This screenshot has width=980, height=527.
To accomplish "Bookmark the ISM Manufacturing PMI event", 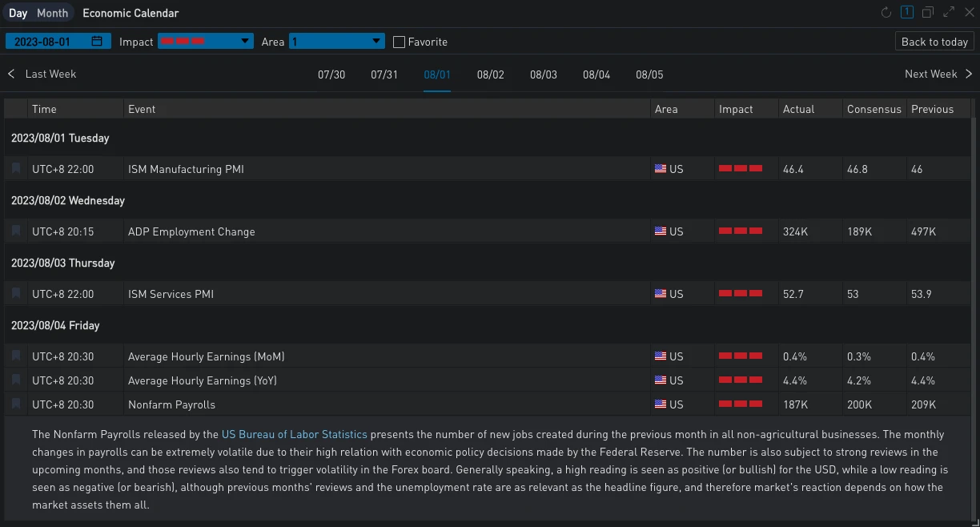I will (x=16, y=169).
